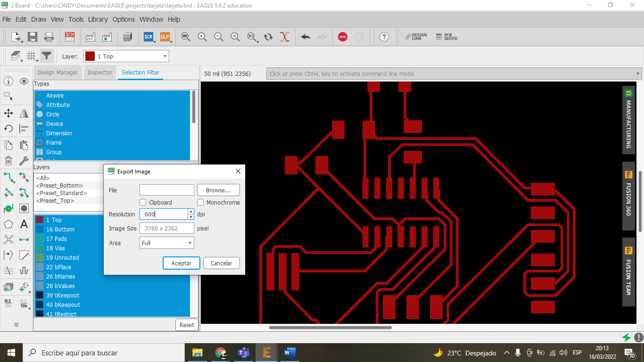Click the Aceptar button
This screenshot has width=644, height=362.
coord(181,263)
